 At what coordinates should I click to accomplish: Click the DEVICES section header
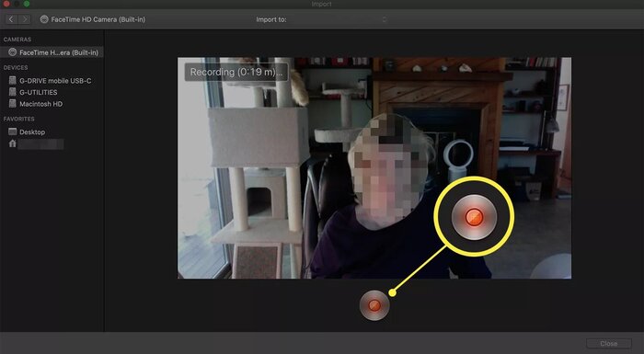(16, 67)
